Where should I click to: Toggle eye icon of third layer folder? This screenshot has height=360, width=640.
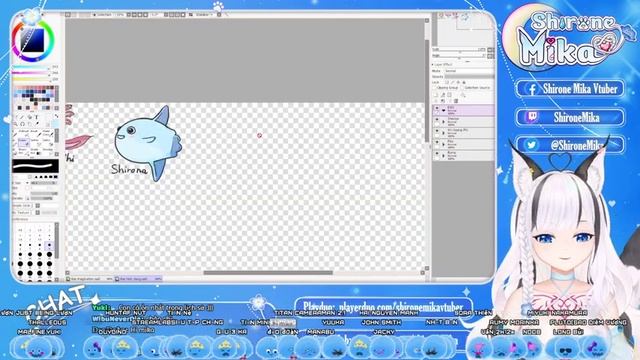(437, 130)
